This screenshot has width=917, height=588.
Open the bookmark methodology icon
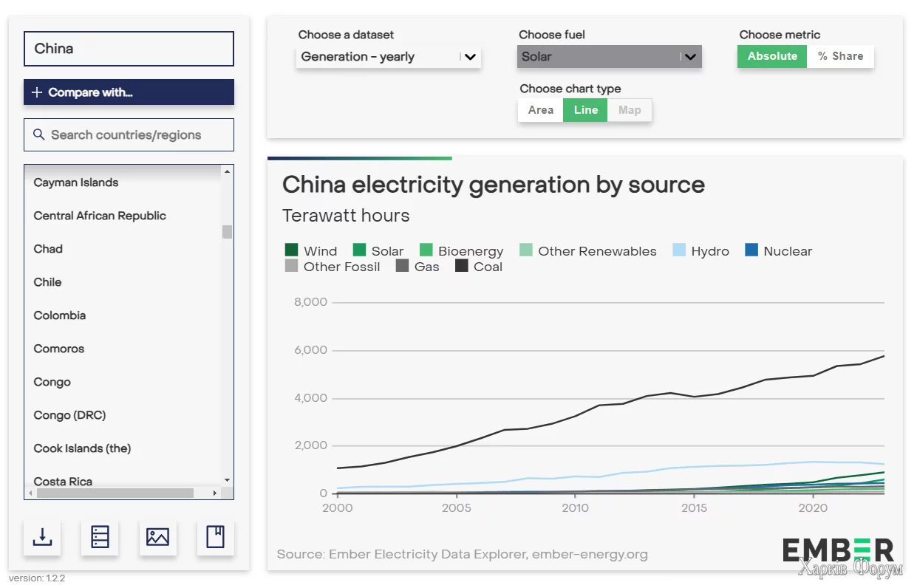click(215, 537)
